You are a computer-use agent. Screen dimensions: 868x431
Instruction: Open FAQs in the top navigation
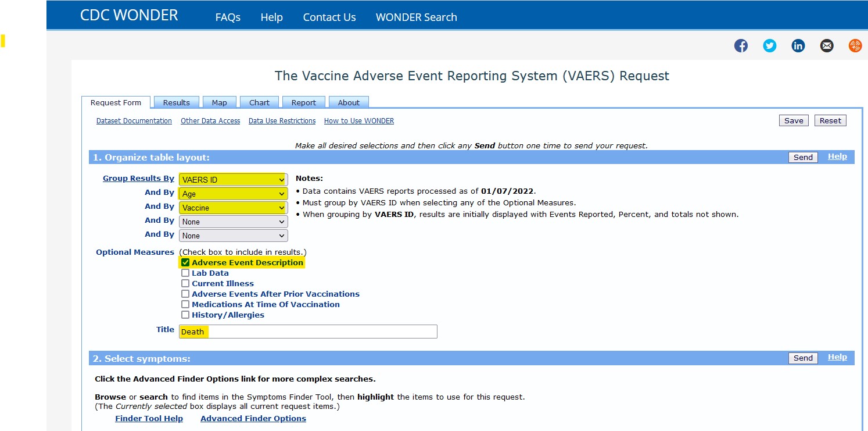[228, 17]
